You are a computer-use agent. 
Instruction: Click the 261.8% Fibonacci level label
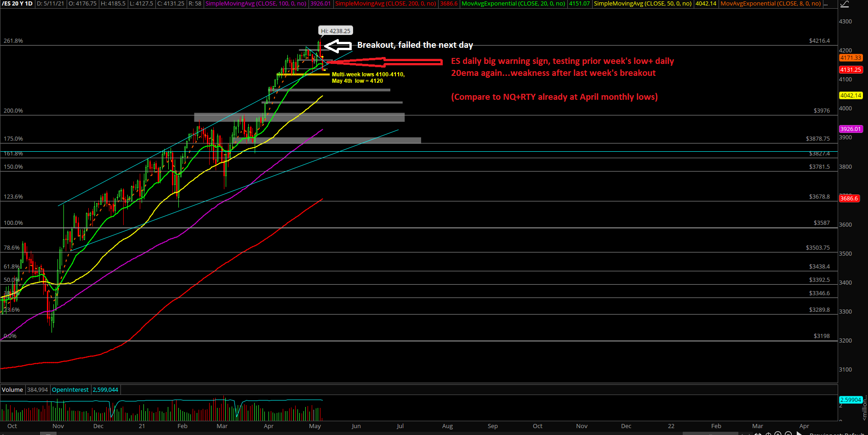pos(13,41)
